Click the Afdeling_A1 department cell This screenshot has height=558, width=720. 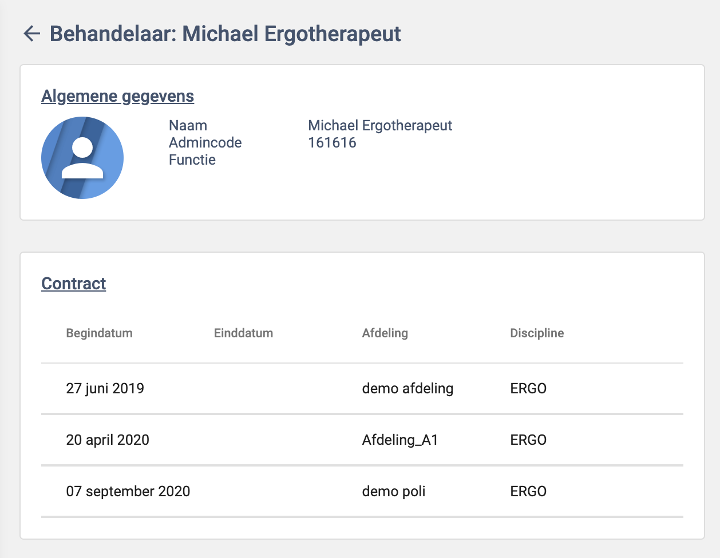(x=402, y=439)
